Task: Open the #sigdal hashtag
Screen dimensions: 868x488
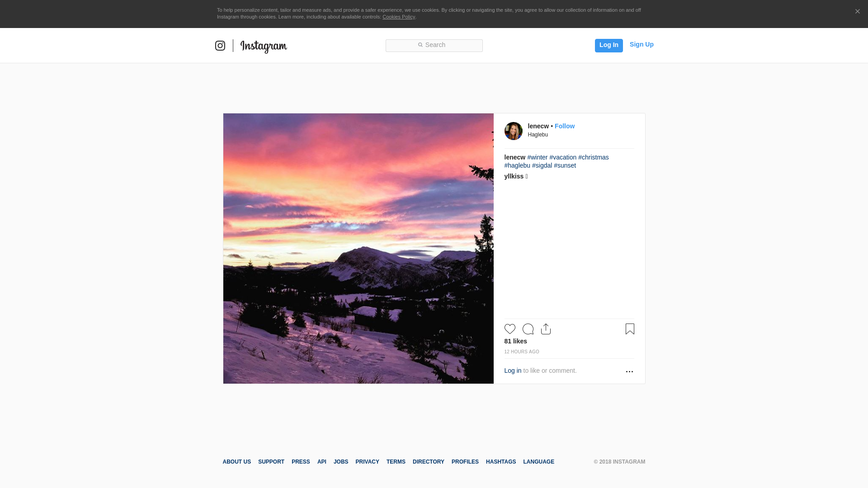Action: pos(542,165)
